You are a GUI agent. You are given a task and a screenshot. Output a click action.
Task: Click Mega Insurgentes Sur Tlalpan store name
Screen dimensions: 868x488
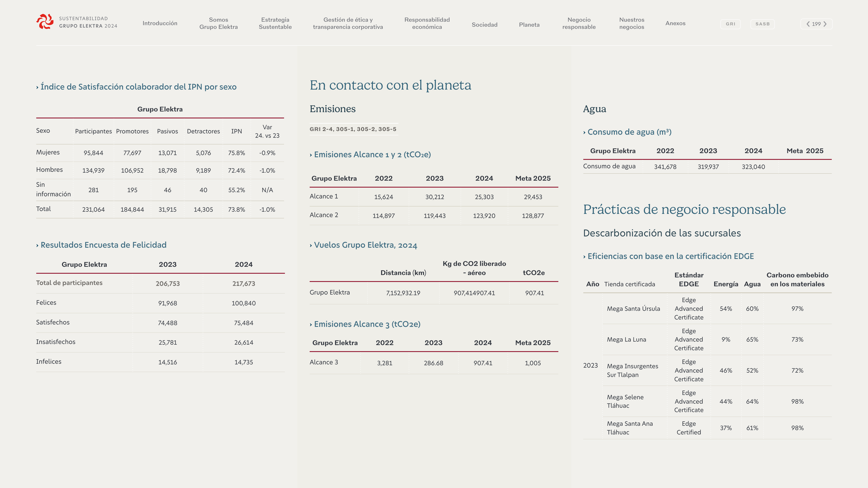click(632, 370)
